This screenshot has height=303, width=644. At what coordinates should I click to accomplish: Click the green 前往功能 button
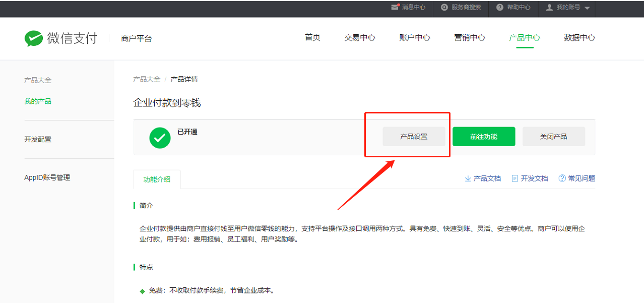(x=484, y=137)
